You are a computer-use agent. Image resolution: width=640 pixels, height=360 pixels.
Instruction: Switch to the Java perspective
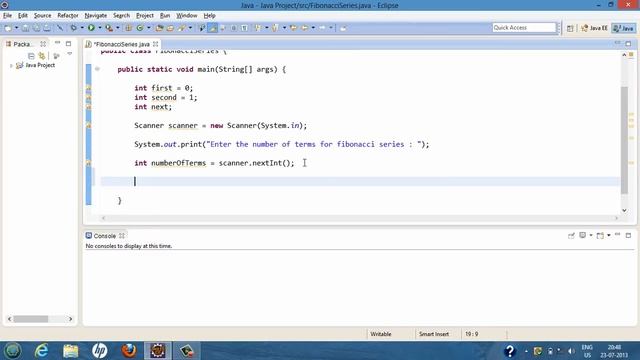pos(624,28)
